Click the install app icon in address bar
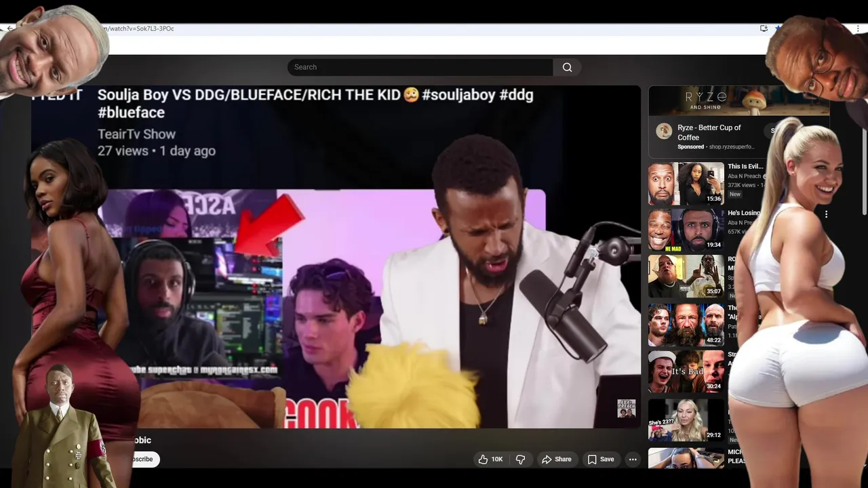The image size is (868, 488). pos(764,28)
